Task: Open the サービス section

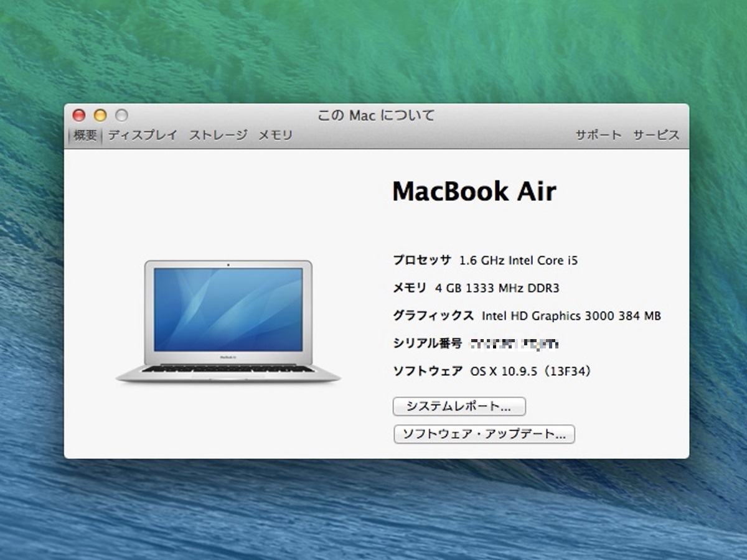Action: (656, 135)
